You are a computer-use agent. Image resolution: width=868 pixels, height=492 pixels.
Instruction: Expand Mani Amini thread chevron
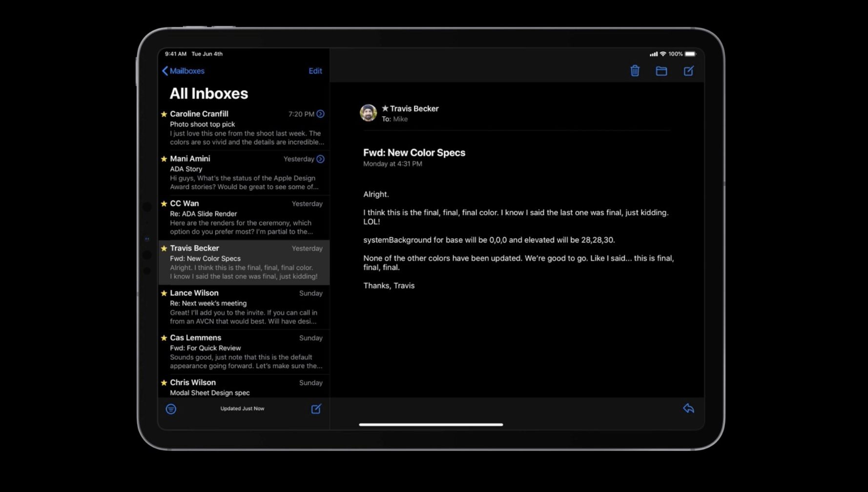(x=320, y=159)
